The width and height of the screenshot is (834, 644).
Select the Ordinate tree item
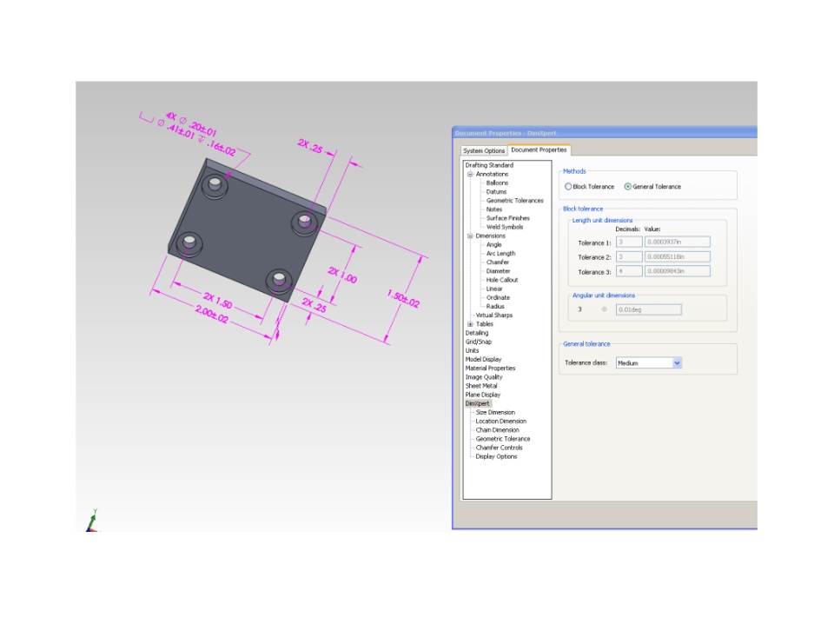point(498,297)
